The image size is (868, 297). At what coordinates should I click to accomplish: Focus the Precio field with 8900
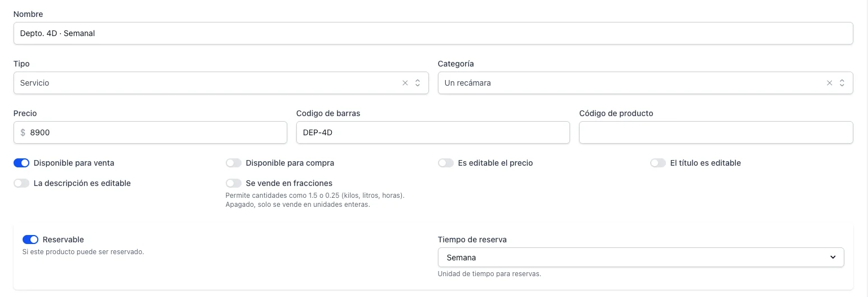150,132
